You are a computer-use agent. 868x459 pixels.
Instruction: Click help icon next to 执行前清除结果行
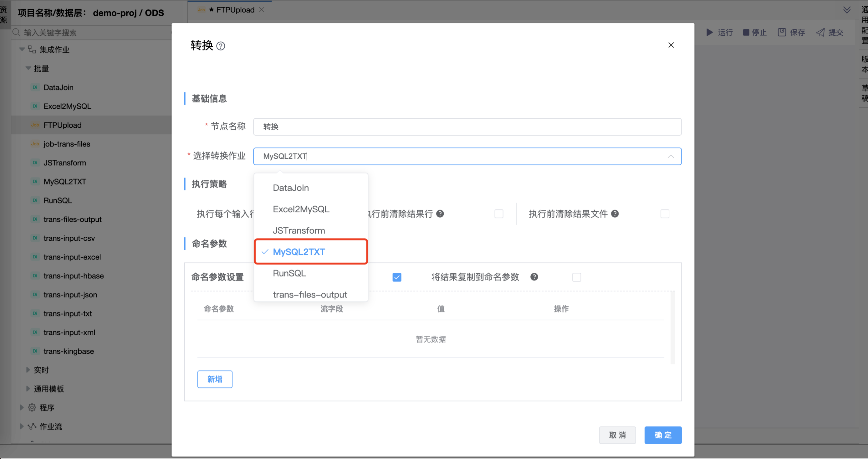point(440,214)
